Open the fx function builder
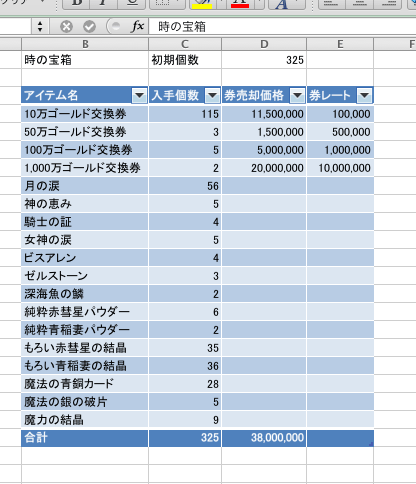Image resolution: width=416 pixels, height=484 pixels. pyautogui.click(x=138, y=26)
